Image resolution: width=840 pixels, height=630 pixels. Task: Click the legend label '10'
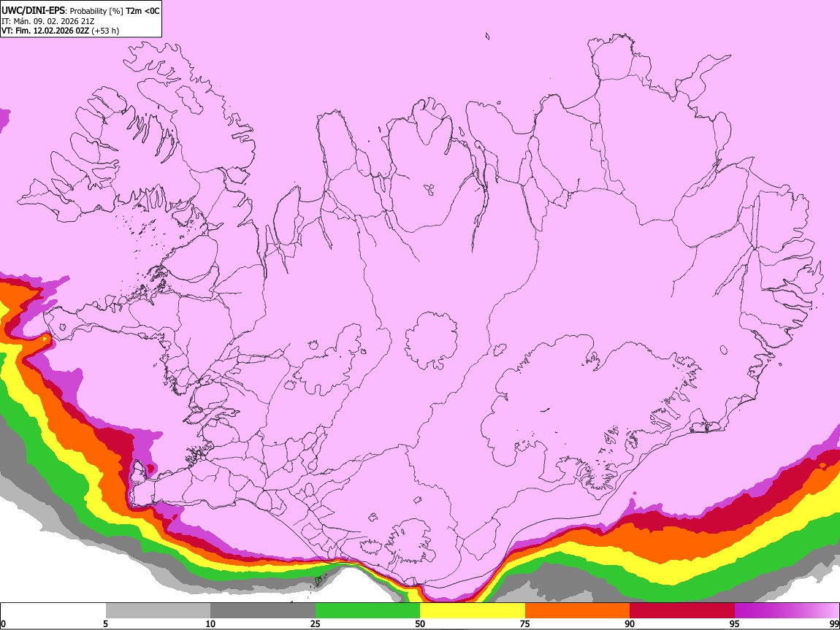210,623
